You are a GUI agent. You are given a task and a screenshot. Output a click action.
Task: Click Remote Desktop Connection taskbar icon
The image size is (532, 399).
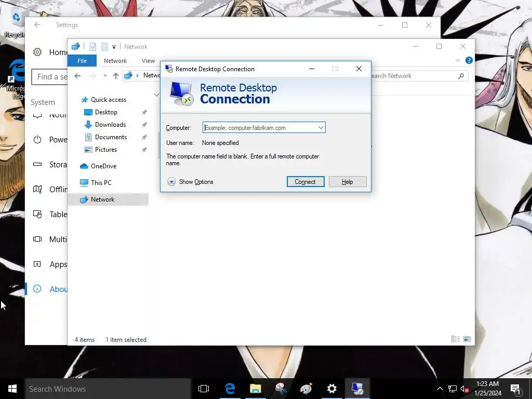(x=357, y=389)
